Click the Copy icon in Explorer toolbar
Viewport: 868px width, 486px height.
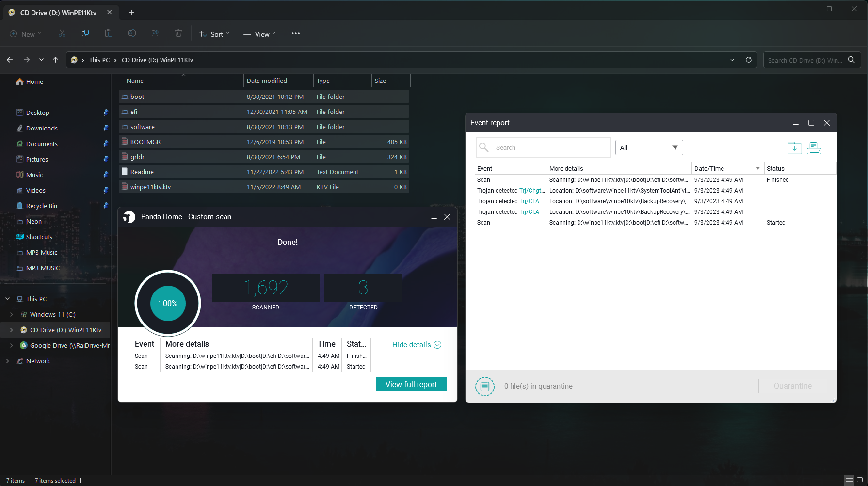pyautogui.click(x=85, y=33)
